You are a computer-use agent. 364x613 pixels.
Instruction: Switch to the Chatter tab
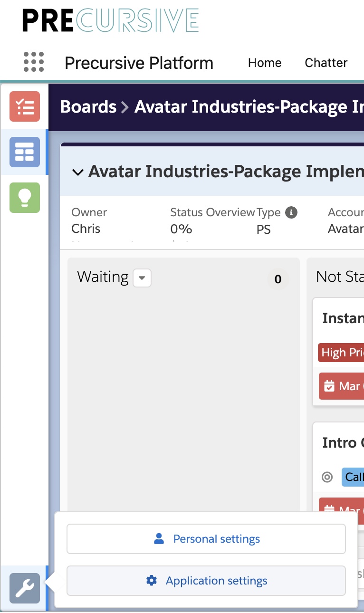point(326,63)
